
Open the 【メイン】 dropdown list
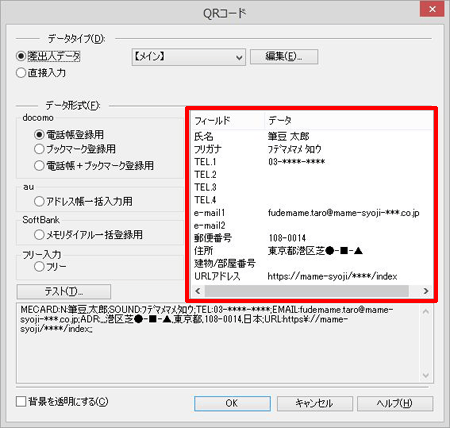pyautogui.click(x=189, y=57)
